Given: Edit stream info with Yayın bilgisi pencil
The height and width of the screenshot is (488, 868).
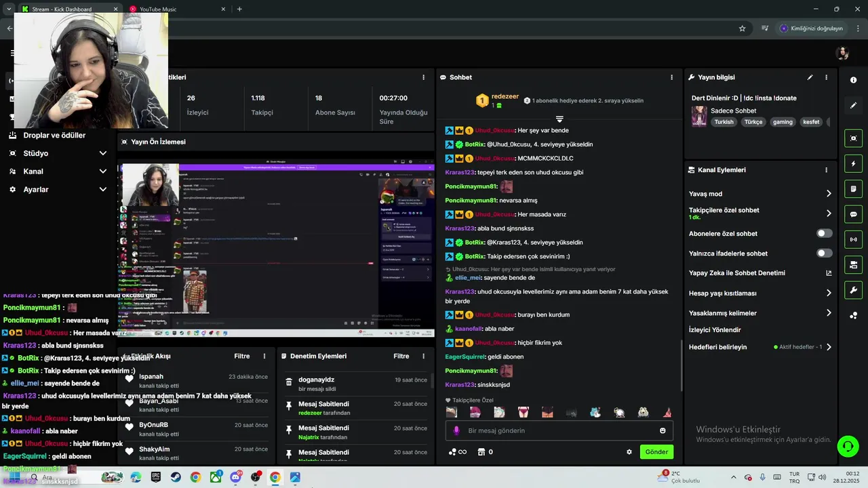Looking at the screenshot, I should 810,77.
